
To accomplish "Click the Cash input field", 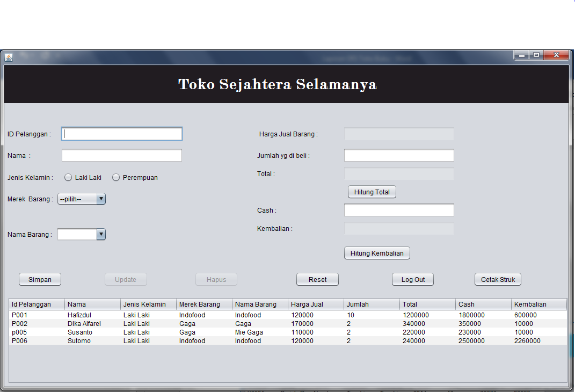I will [x=398, y=210].
